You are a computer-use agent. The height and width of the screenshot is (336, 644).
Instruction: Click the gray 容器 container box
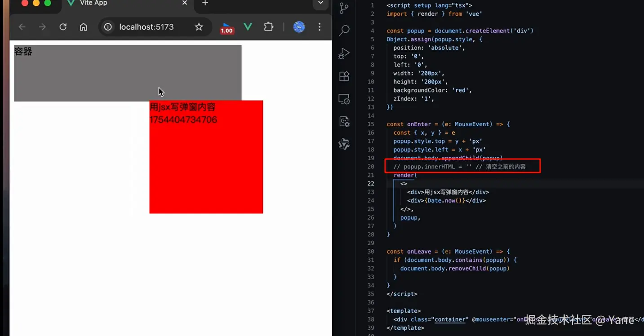[128, 73]
